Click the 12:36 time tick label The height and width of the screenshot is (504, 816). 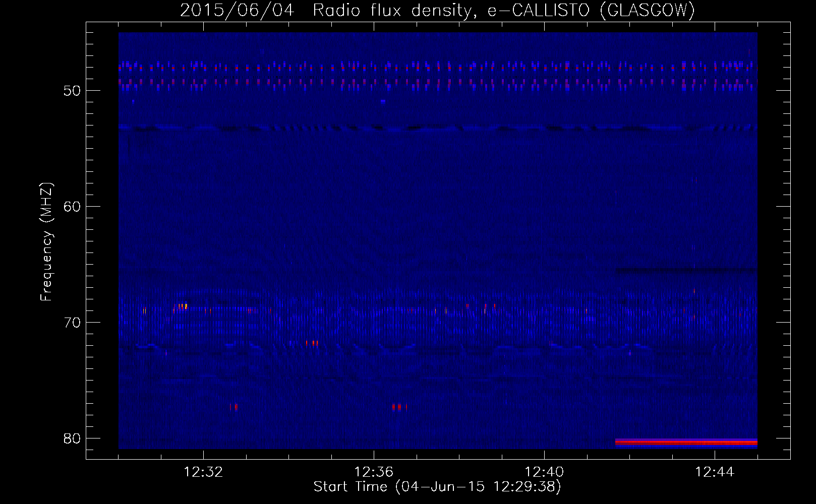point(374,472)
